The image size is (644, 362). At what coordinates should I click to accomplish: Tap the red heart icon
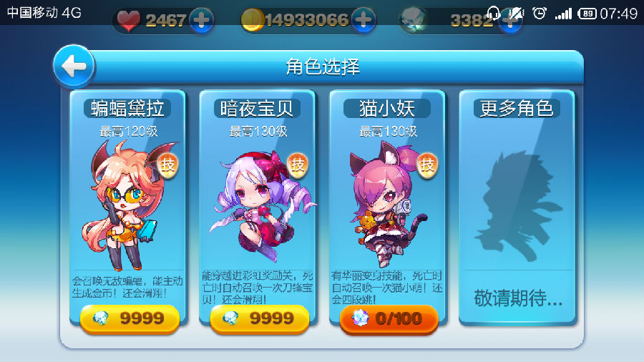coord(128,20)
